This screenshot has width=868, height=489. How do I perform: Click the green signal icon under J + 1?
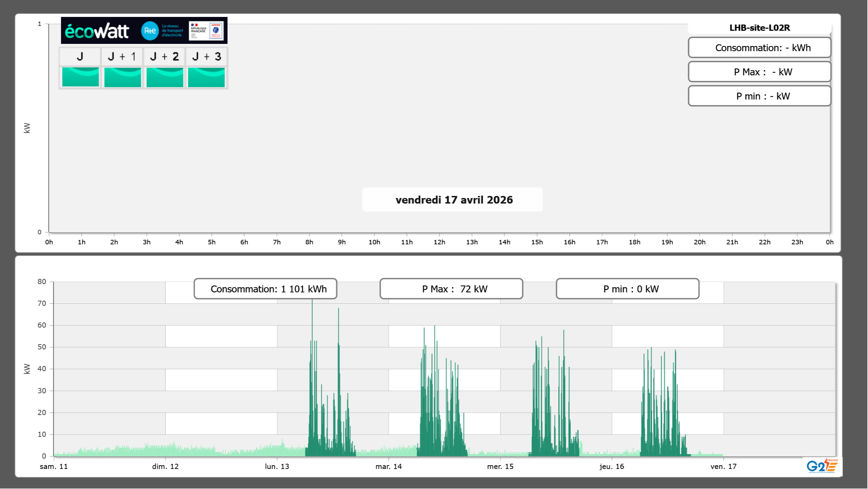pyautogui.click(x=122, y=77)
